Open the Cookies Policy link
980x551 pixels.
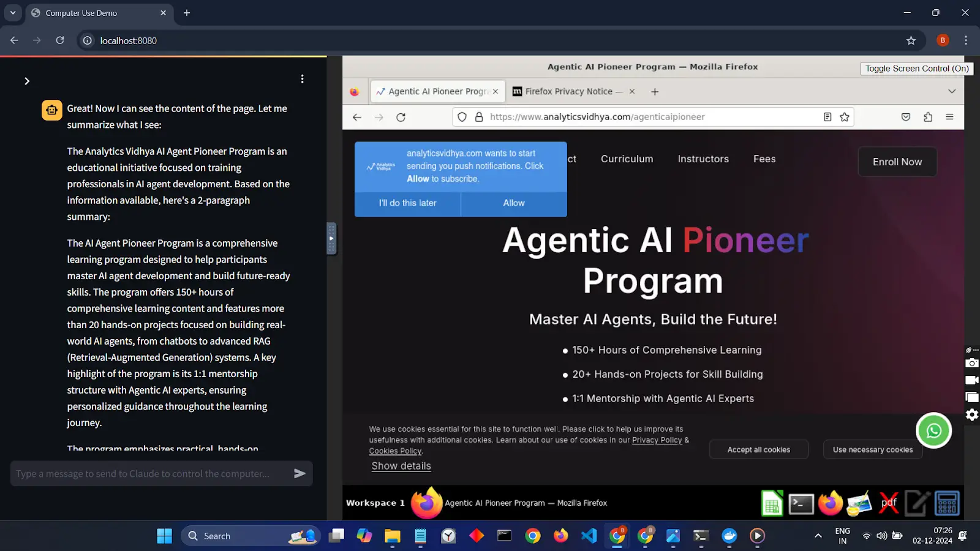tap(395, 451)
